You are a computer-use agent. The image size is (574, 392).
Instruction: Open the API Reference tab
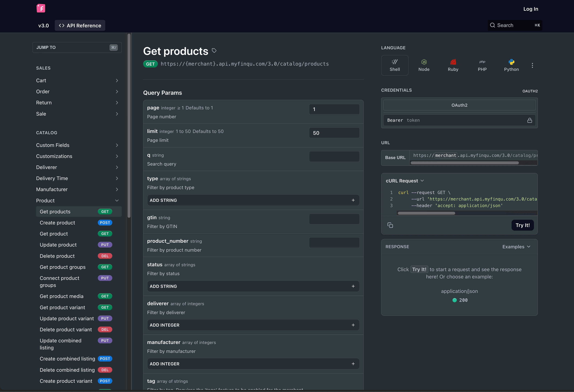tap(80, 25)
